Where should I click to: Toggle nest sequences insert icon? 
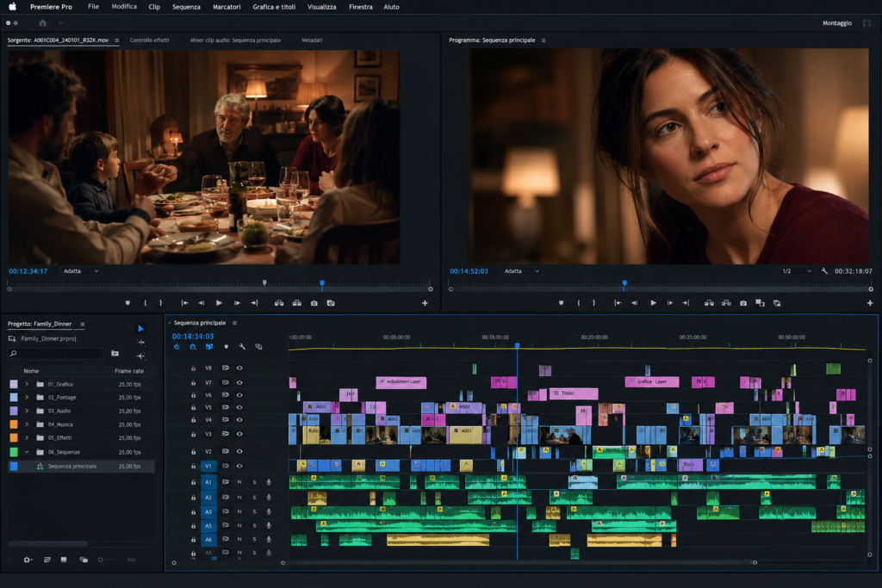(177, 347)
